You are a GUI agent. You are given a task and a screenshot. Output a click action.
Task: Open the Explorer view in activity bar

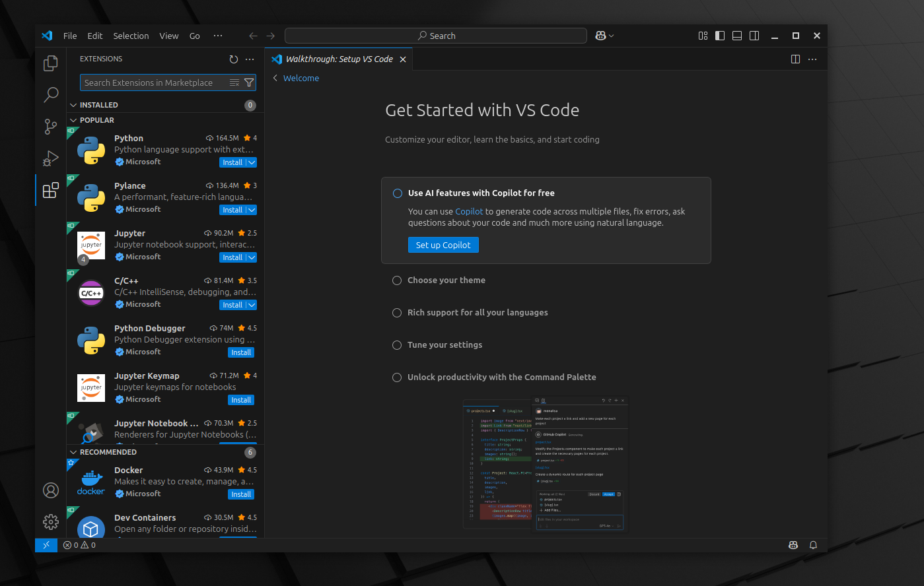[50, 63]
